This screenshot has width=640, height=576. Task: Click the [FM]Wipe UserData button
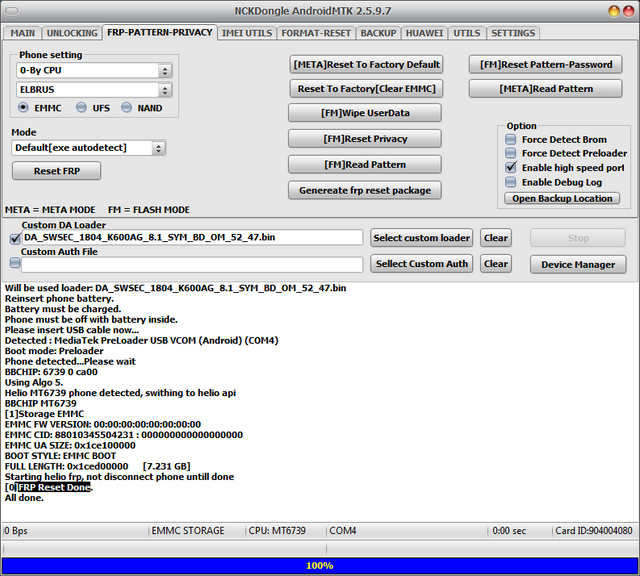[365, 113]
